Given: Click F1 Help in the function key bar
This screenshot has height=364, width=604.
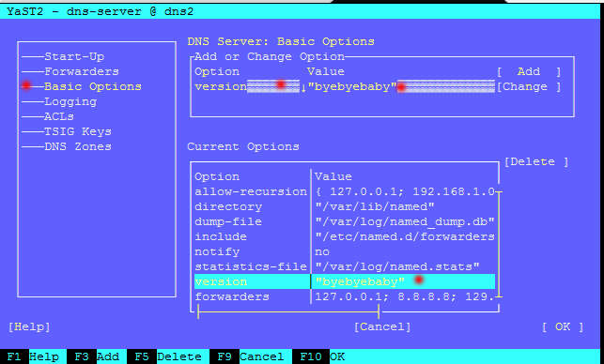Looking at the screenshot, I should click(33, 356).
